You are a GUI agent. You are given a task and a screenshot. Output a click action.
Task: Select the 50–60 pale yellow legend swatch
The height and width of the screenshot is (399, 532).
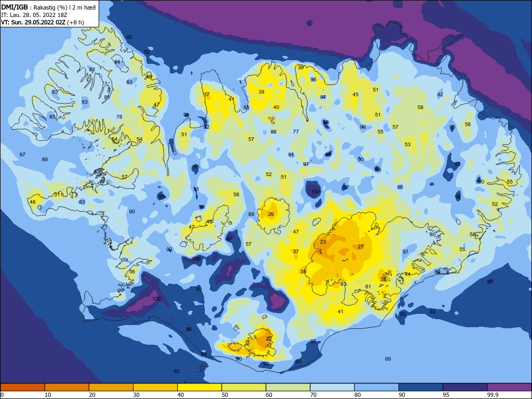[244, 387]
